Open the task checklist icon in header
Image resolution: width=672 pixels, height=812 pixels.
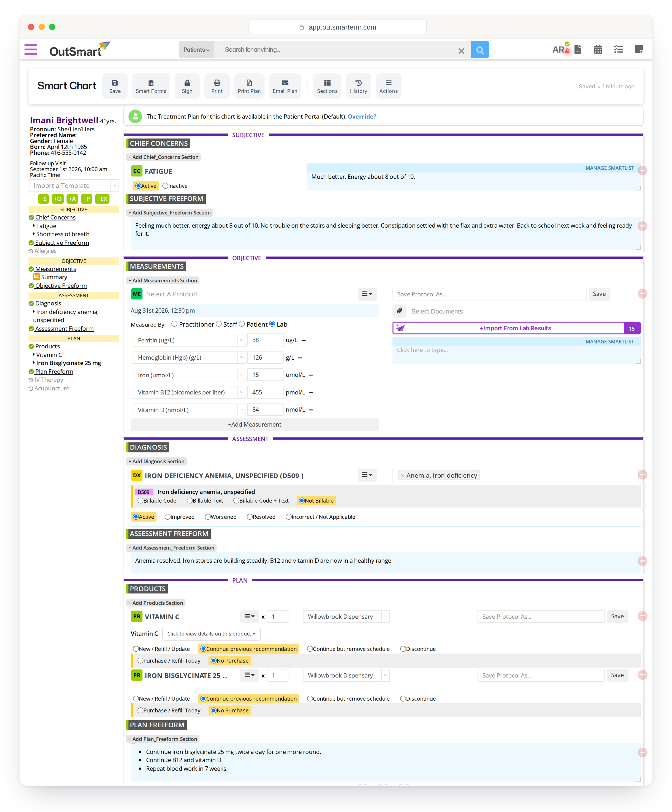click(618, 50)
